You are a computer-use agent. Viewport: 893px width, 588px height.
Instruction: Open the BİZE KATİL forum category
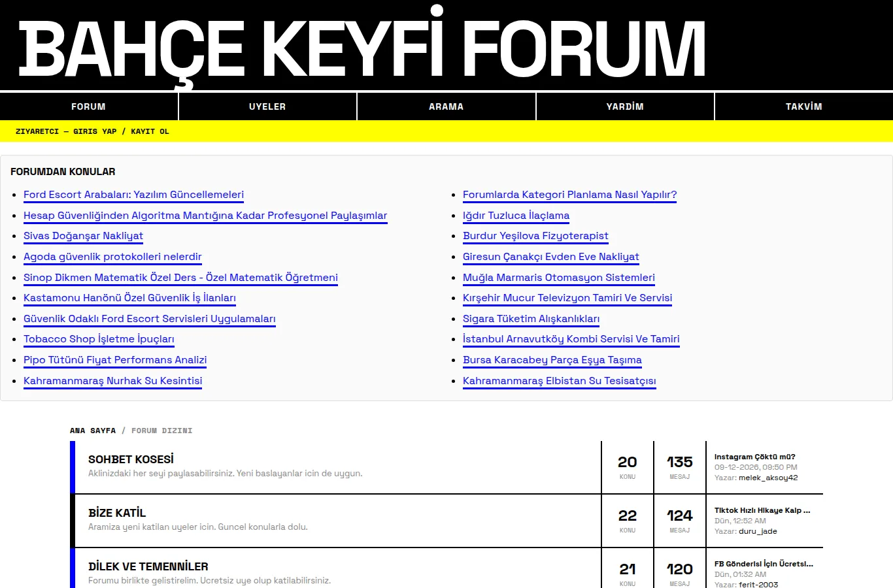(x=117, y=513)
